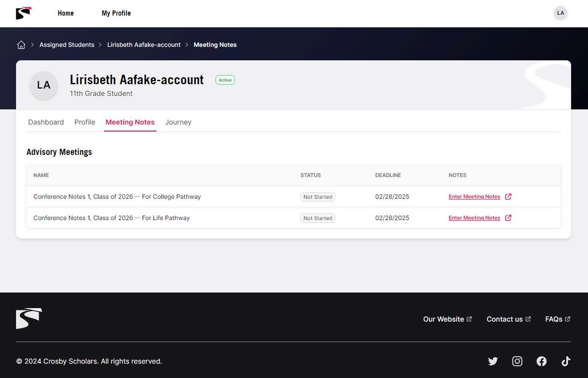Open the TikTok social icon

(566, 361)
